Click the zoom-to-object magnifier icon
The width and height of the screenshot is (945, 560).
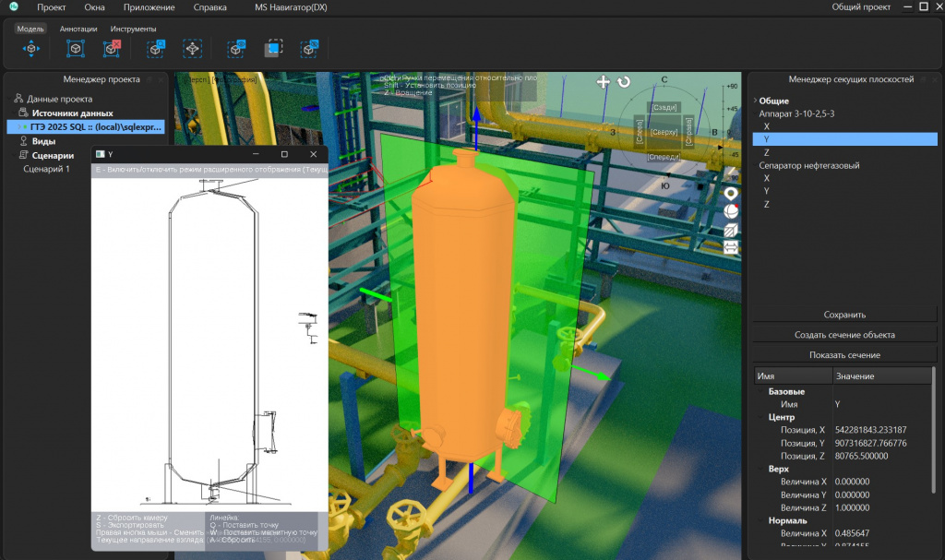pyautogui.click(x=155, y=48)
